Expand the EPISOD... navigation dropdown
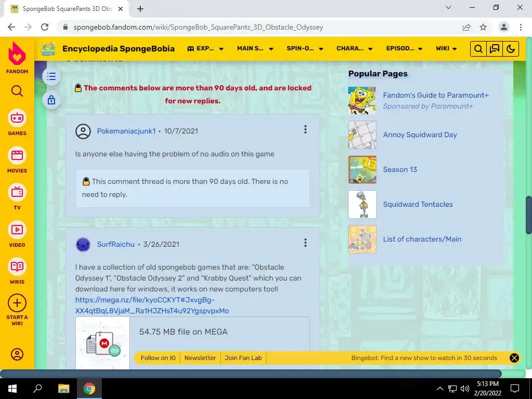Screen dimensions: 532x399 [404, 48]
